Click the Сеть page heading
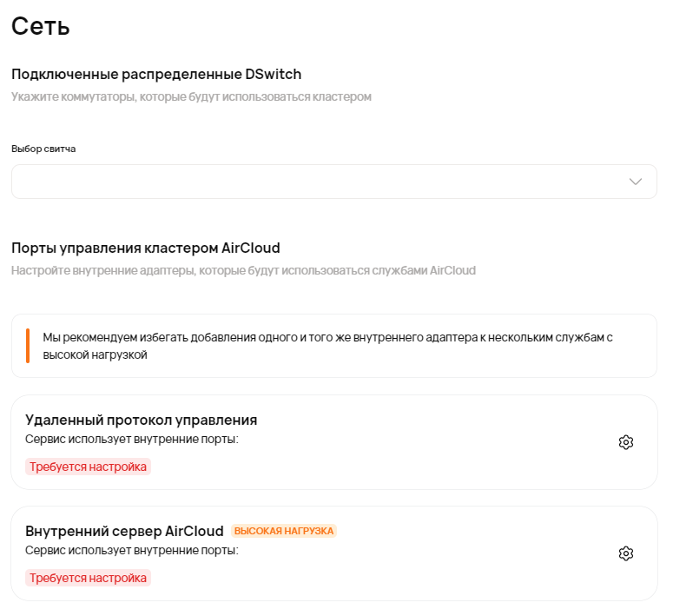The width and height of the screenshot is (673, 616). click(41, 26)
